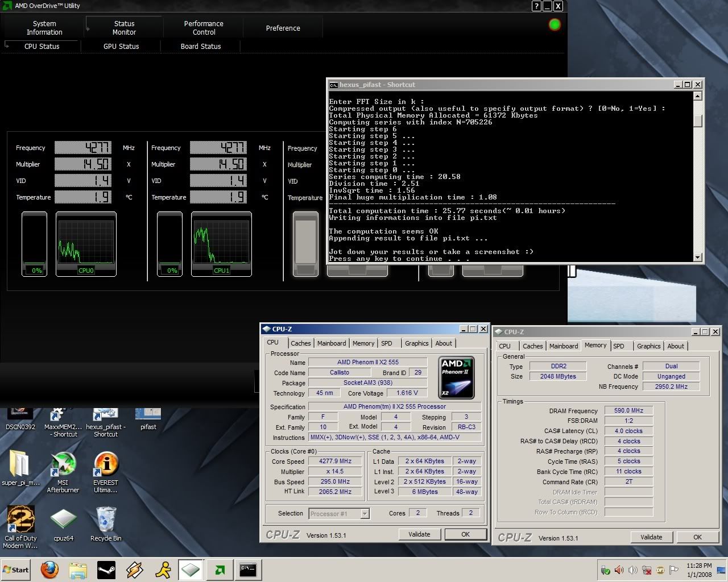Switch to About tab in CPU-Z Memory window
Image resolution: width=728 pixels, height=582 pixels.
click(676, 346)
